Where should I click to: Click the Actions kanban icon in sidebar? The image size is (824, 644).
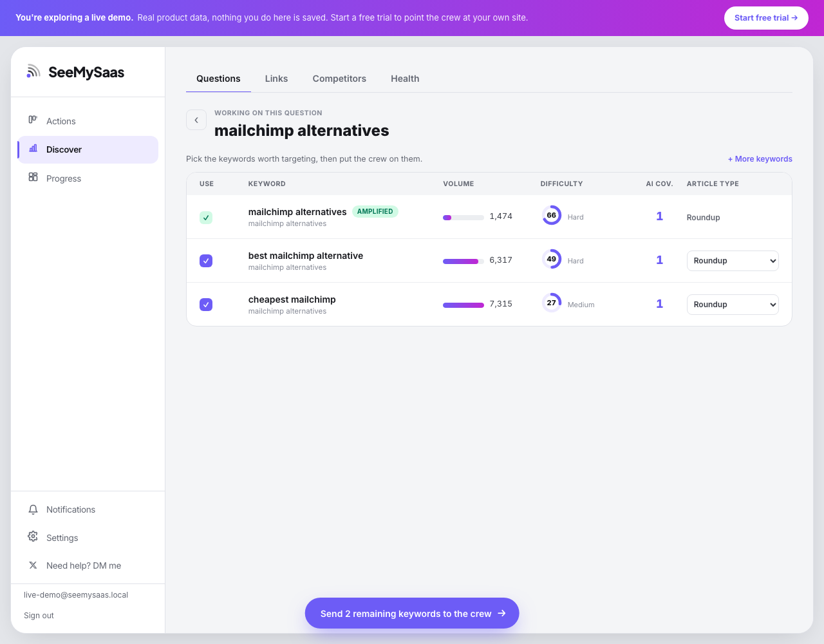(x=33, y=120)
